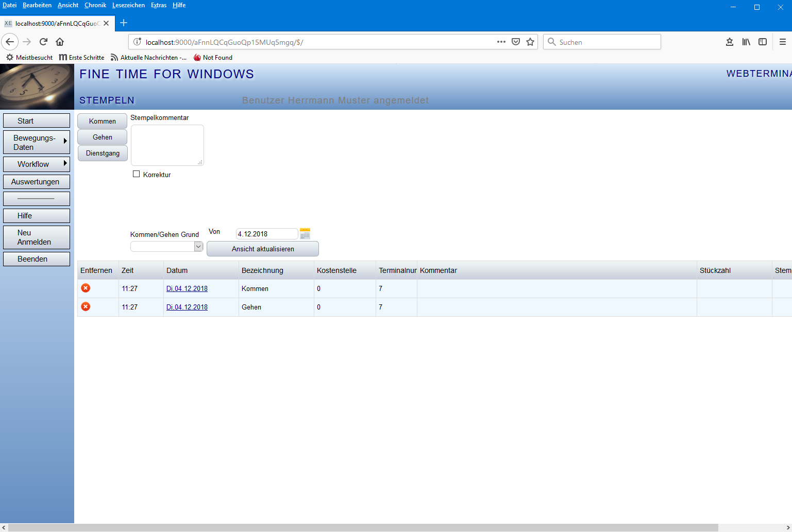792x532 pixels.
Task: Open the Firefox hamburger menu
Action: (x=782, y=42)
